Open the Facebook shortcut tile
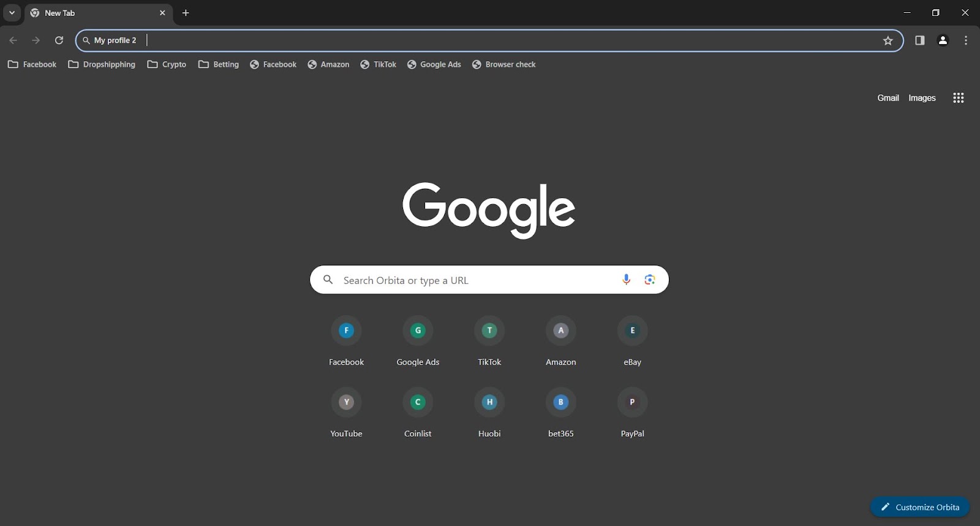The width and height of the screenshot is (980, 526). click(347, 341)
